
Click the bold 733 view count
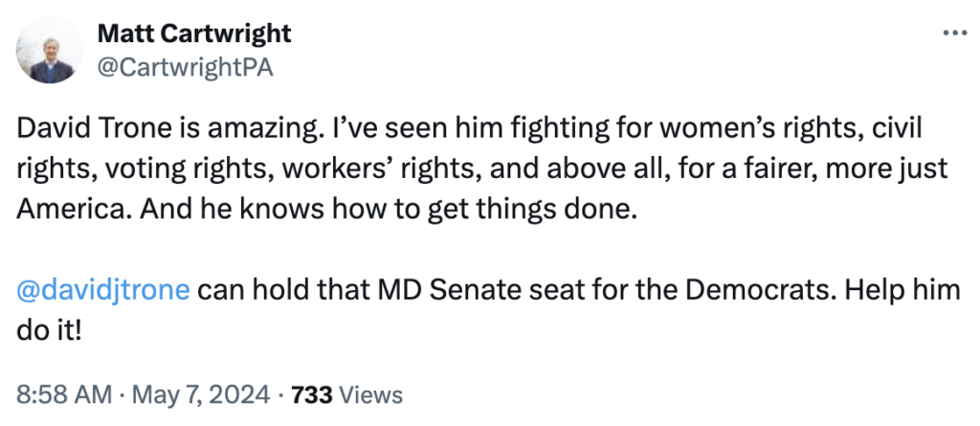click(310, 394)
